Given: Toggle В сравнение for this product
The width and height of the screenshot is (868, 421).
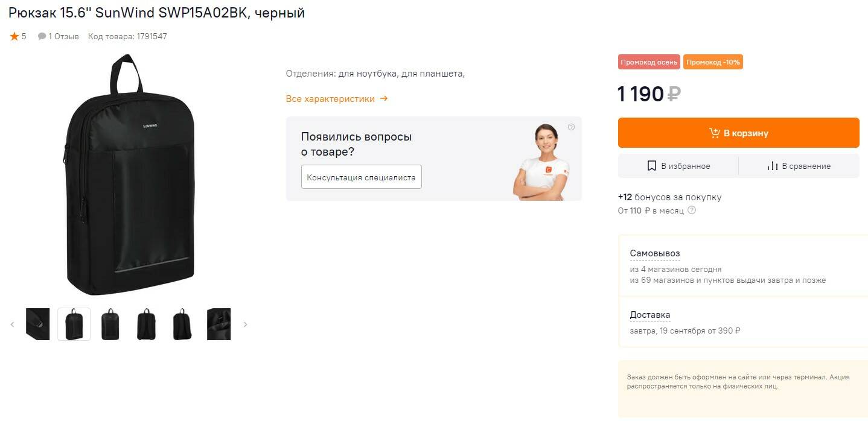Looking at the screenshot, I should [799, 166].
